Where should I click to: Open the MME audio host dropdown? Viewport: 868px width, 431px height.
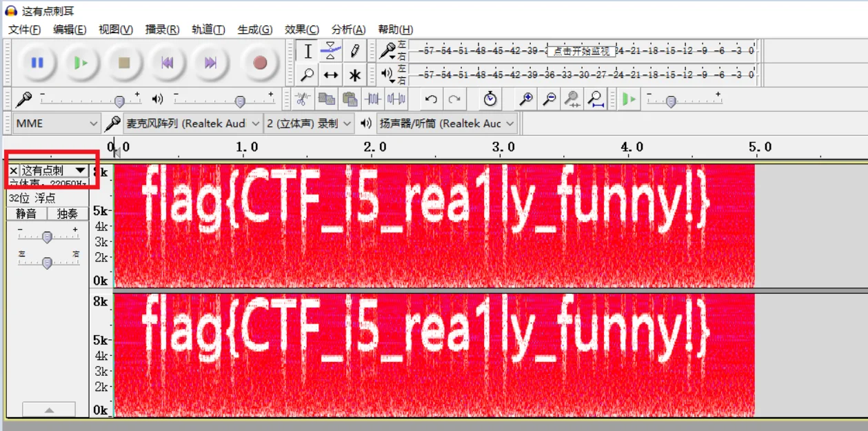tap(57, 123)
